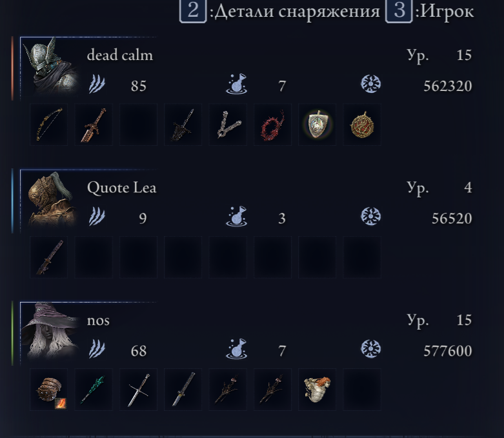Click the player name dead calm
Screen dimensions: 504x438
click(120, 55)
